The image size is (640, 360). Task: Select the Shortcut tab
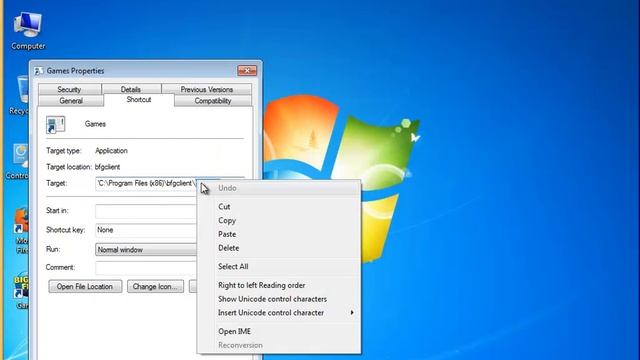tap(139, 100)
